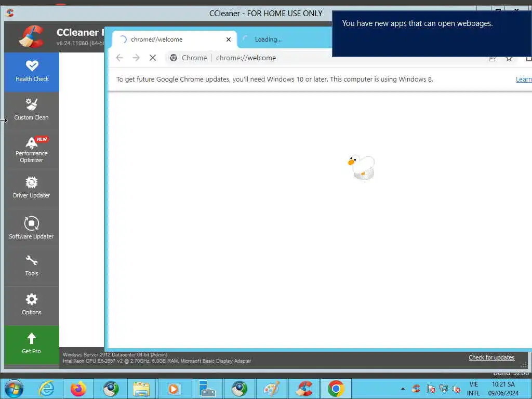
Task: Click Intel Xeon CPU hardware info text
Action: coord(157,361)
